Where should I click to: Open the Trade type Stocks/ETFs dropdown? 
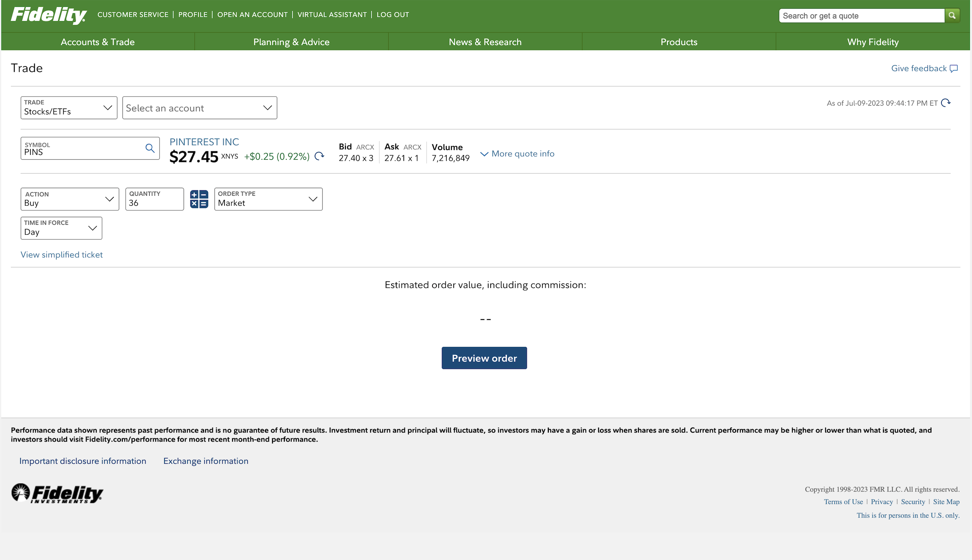pyautogui.click(x=69, y=108)
